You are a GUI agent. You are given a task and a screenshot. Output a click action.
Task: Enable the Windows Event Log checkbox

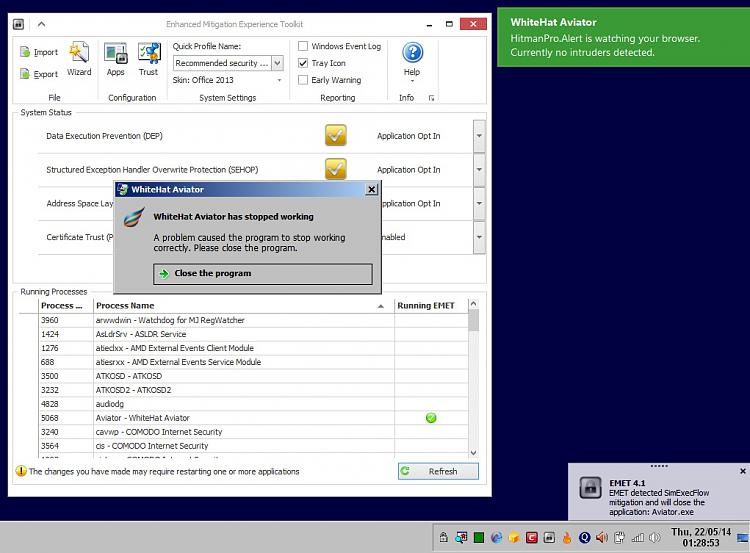point(303,46)
